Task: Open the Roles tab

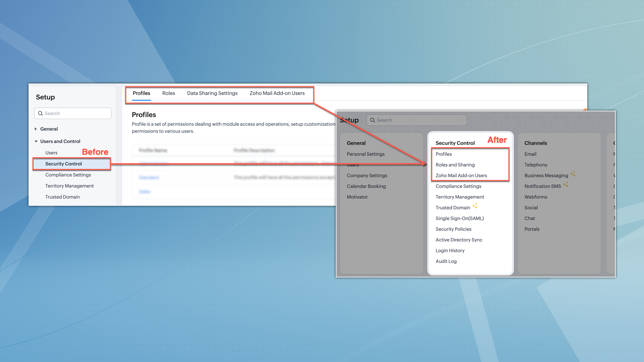Action: click(168, 93)
